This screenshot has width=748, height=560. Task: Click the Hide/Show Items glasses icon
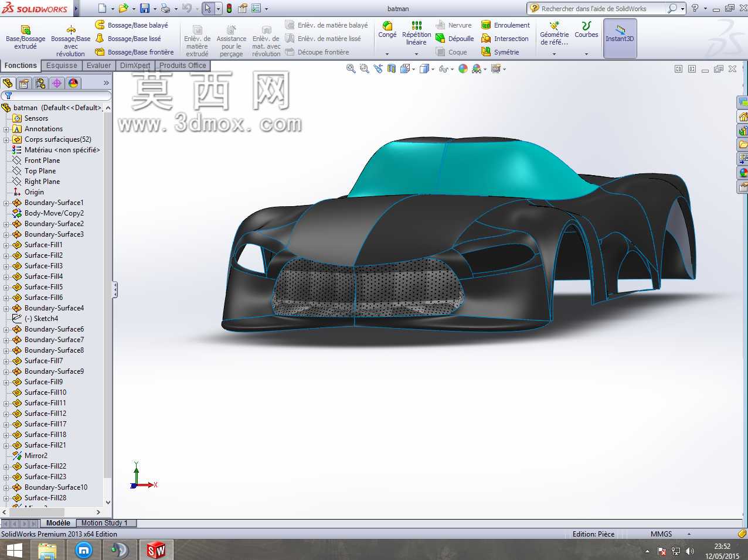444,69
